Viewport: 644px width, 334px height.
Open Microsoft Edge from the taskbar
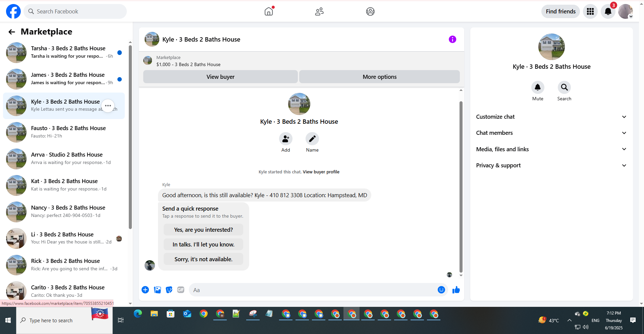click(138, 314)
